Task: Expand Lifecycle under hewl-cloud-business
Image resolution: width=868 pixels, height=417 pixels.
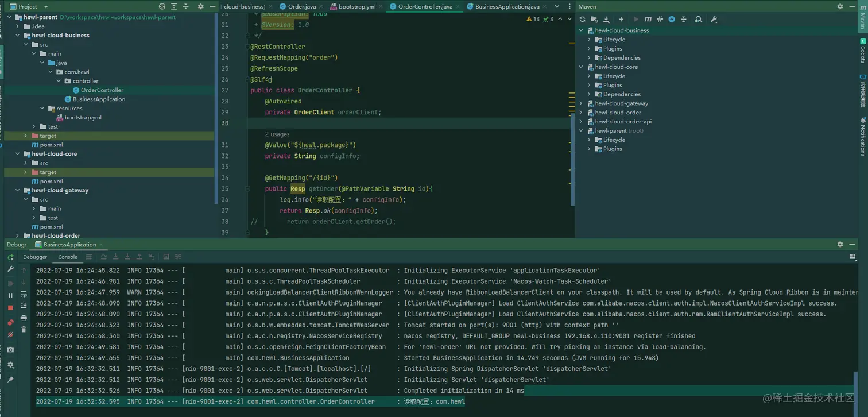Action: click(x=590, y=40)
